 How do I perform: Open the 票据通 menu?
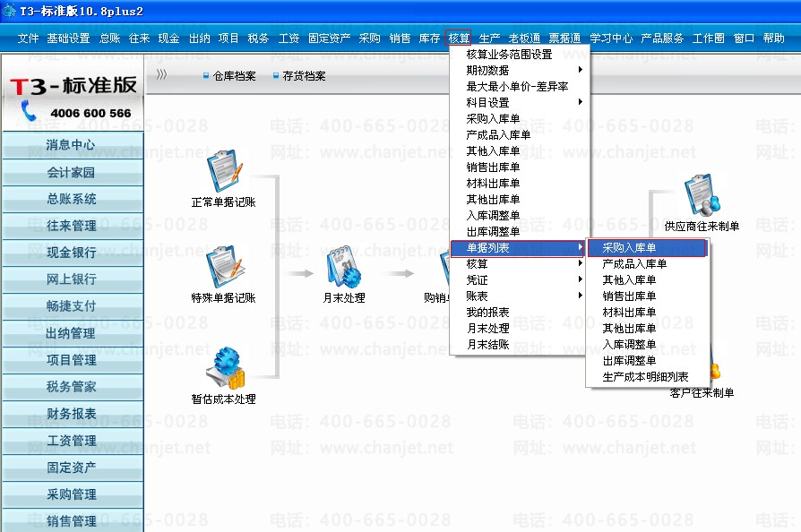(x=564, y=39)
